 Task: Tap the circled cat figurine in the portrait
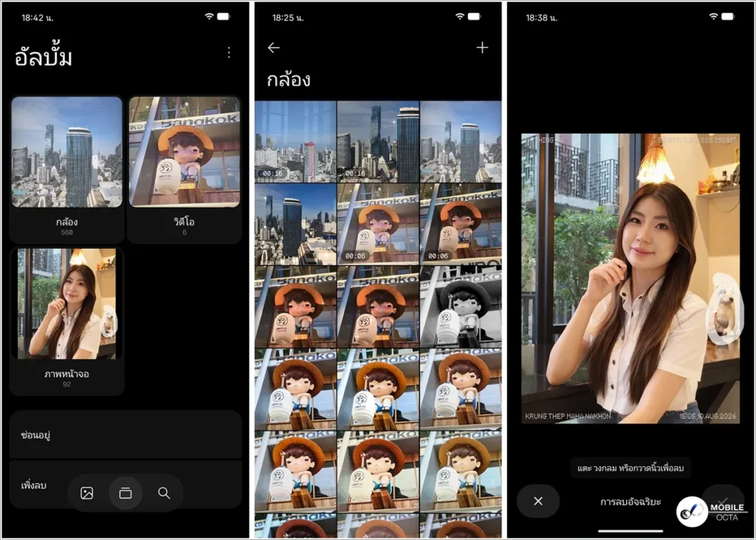(x=723, y=308)
